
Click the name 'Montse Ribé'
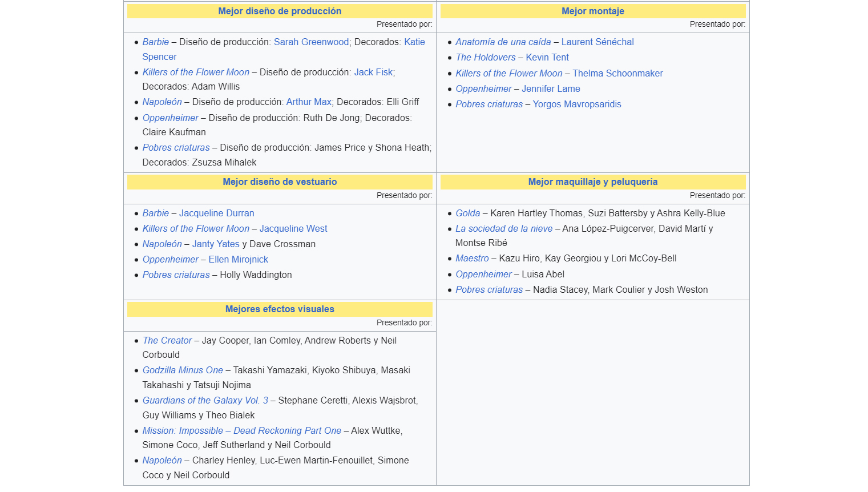(481, 243)
